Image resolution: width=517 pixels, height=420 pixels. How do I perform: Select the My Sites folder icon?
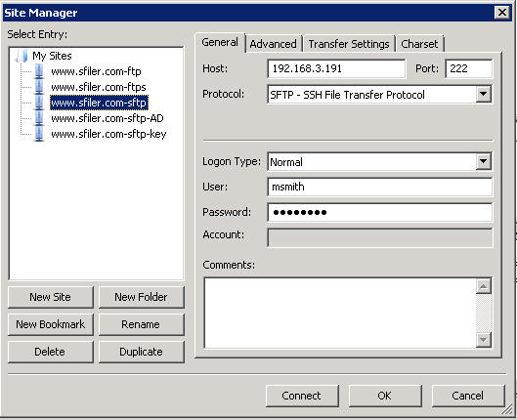click(22, 56)
